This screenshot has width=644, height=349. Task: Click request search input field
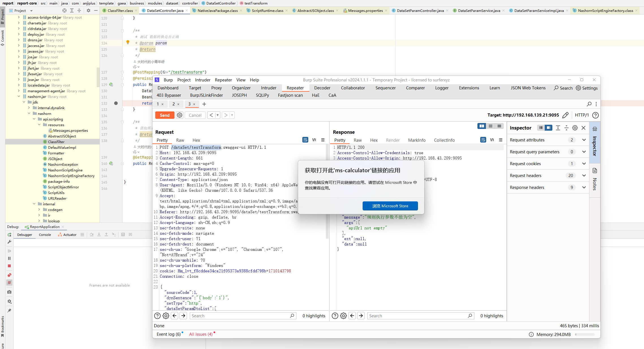[243, 316]
